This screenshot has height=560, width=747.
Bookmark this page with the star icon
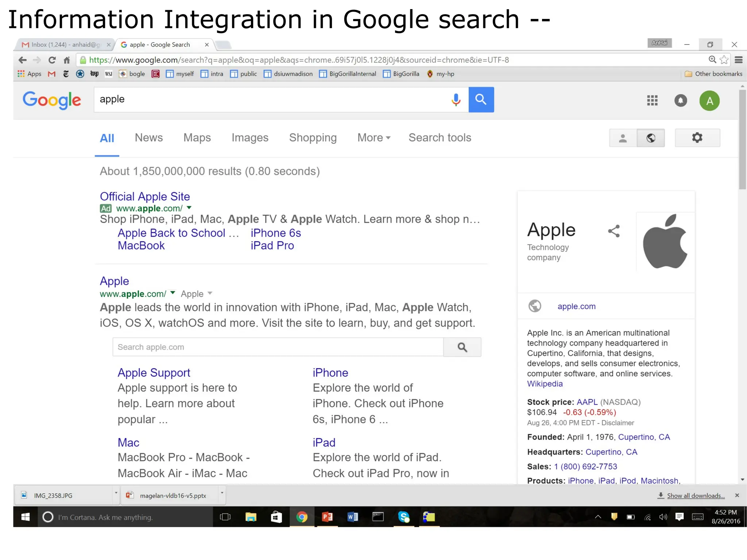point(724,59)
